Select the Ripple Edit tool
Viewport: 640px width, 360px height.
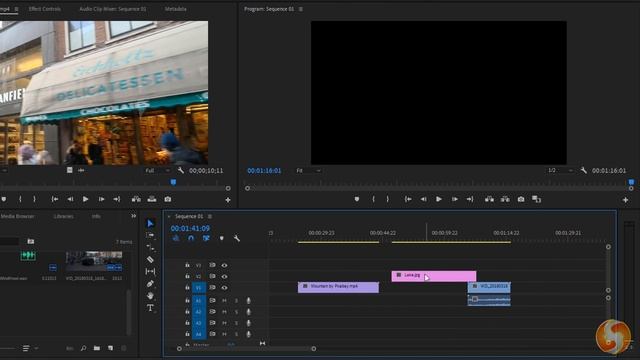(150, 247)
